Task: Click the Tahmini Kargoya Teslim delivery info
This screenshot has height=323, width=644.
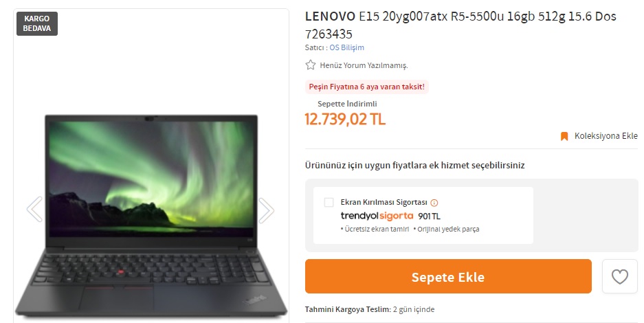Action: coord(370,309)
